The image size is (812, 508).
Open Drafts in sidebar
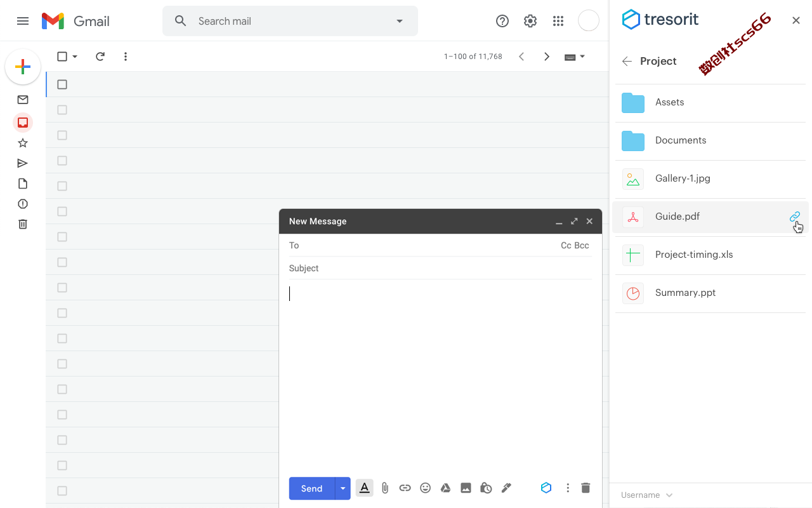23,184
